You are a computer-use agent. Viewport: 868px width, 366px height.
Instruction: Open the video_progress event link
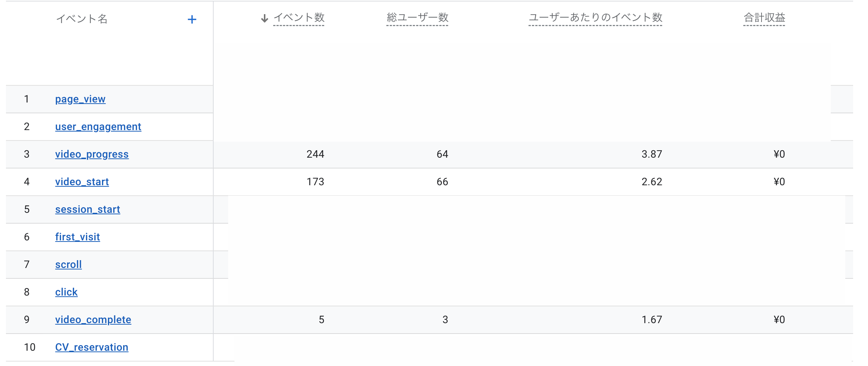92,154
